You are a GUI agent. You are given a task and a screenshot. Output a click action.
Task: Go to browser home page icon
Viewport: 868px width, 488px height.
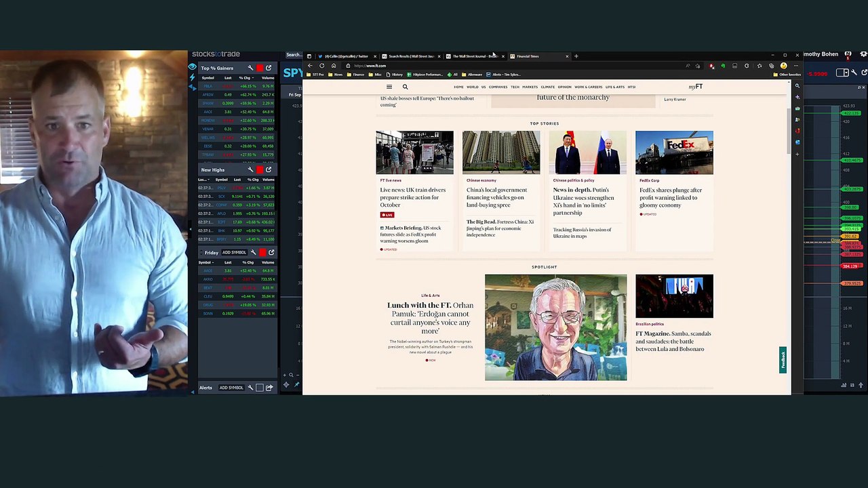click(334, 66)
